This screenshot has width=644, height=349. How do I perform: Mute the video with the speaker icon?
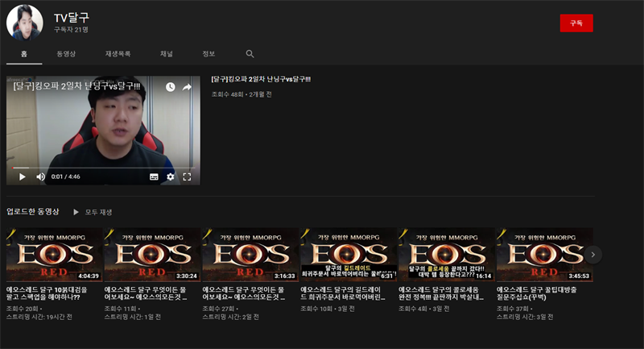pyautogui.click(x=40, y=177)
